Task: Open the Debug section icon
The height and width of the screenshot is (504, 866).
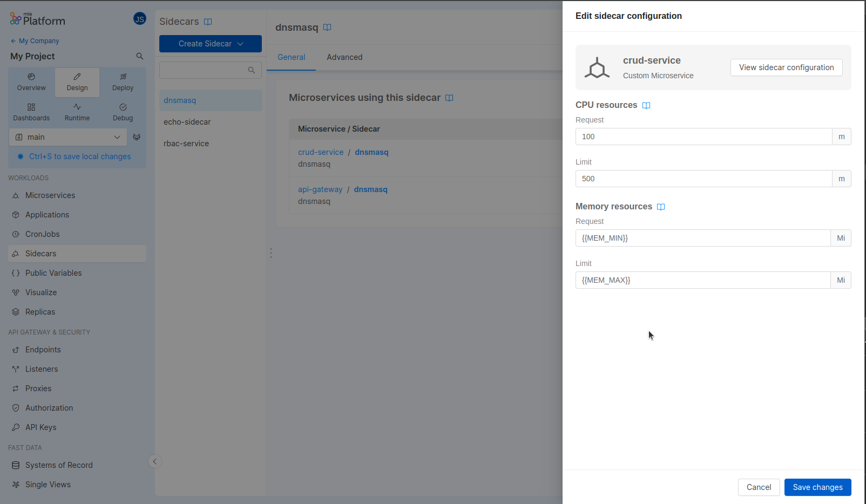Action: pos(123,107)
